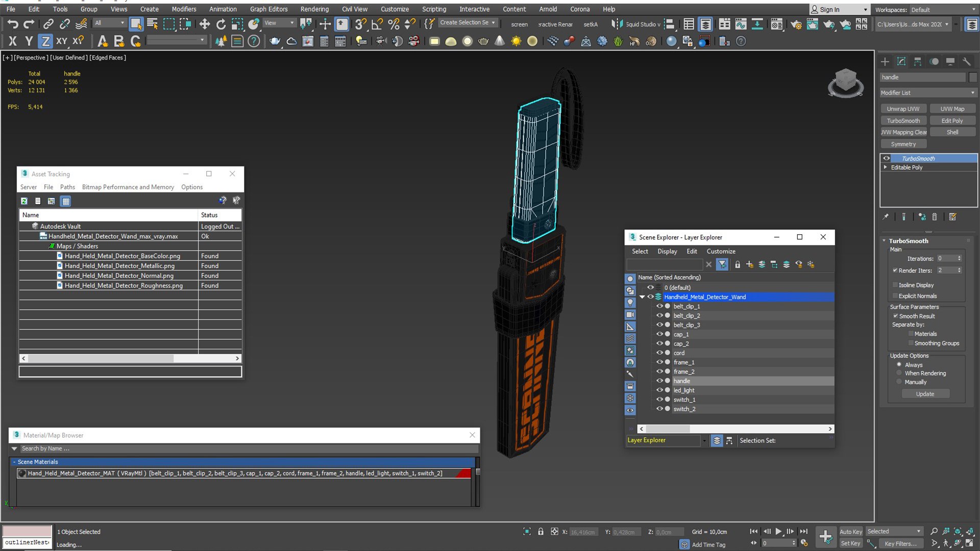Hide the belt_clip_1 object via its eye icon
Screen dimensions: 980x551
pos(659,306)
